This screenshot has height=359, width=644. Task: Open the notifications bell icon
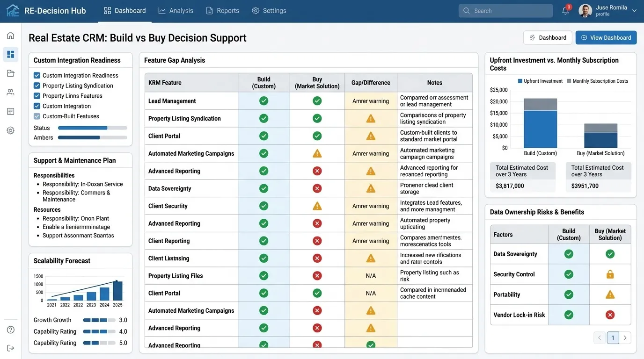click(565, 11)
